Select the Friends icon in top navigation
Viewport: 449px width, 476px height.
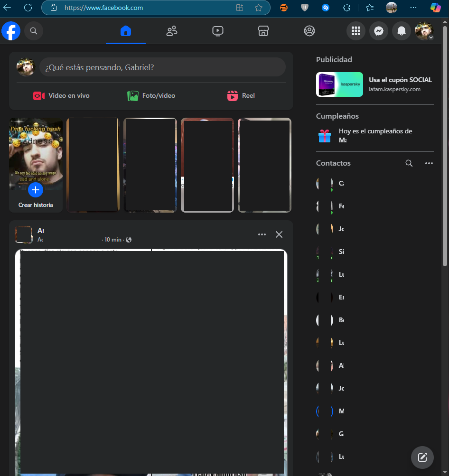pos(171,30)
